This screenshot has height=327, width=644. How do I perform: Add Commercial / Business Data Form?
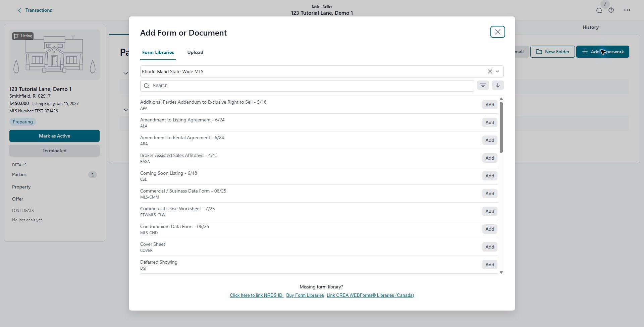point(490,194)
